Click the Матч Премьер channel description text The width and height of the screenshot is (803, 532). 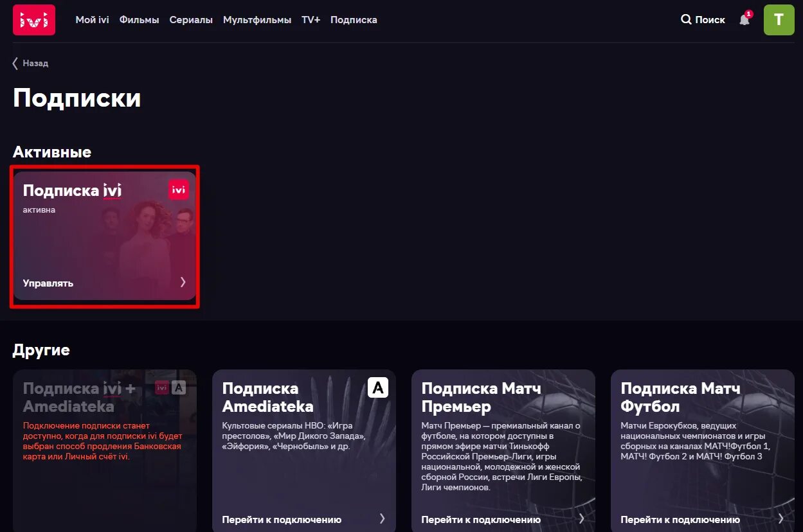(x=501, y=457)
